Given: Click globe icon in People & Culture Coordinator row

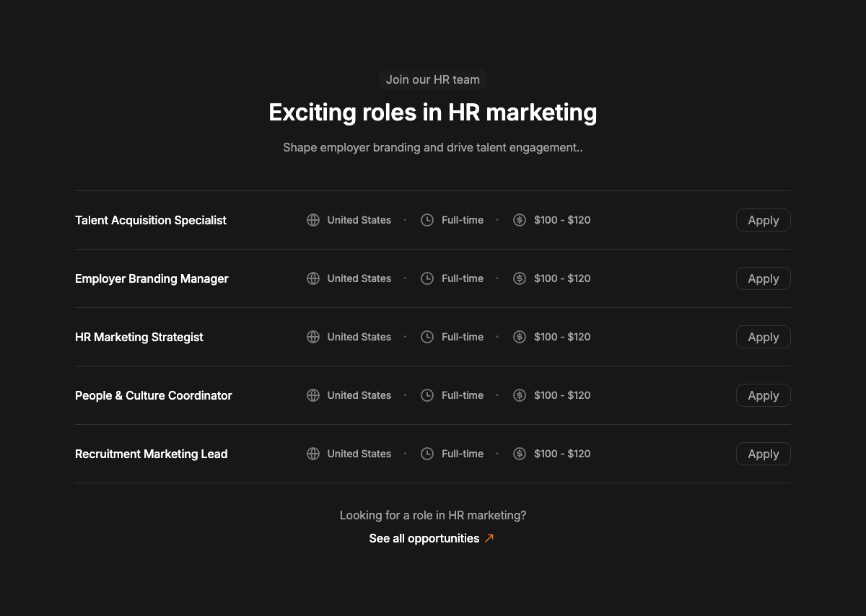Looking at the screenshot, I should [313, 395].
